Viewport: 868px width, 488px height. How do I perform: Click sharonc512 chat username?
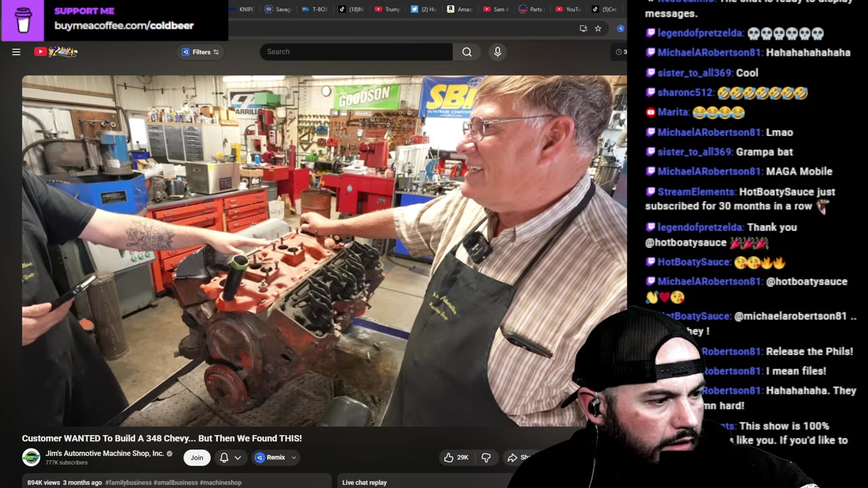[686, 93]
